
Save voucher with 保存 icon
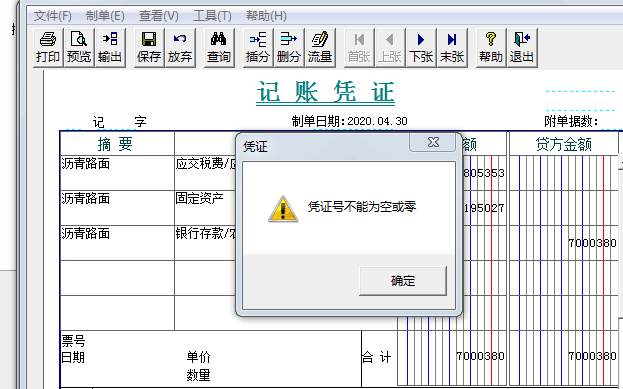click(149, 47)
